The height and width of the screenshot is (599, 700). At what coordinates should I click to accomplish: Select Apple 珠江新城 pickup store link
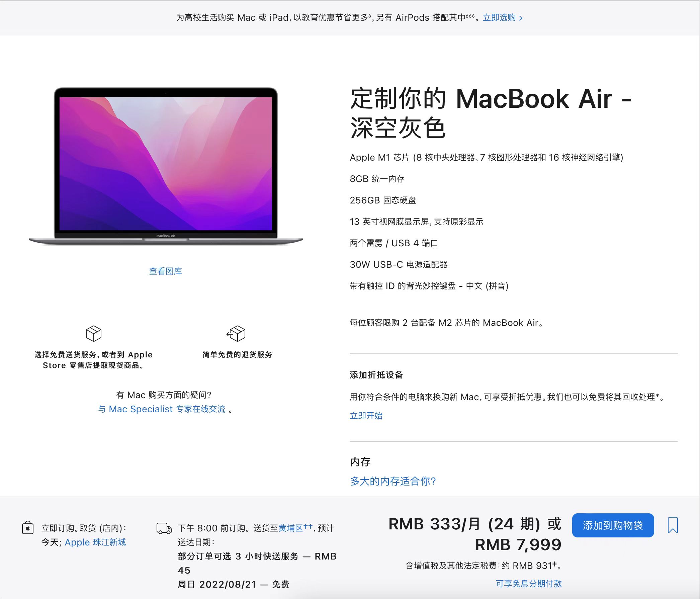95,542
